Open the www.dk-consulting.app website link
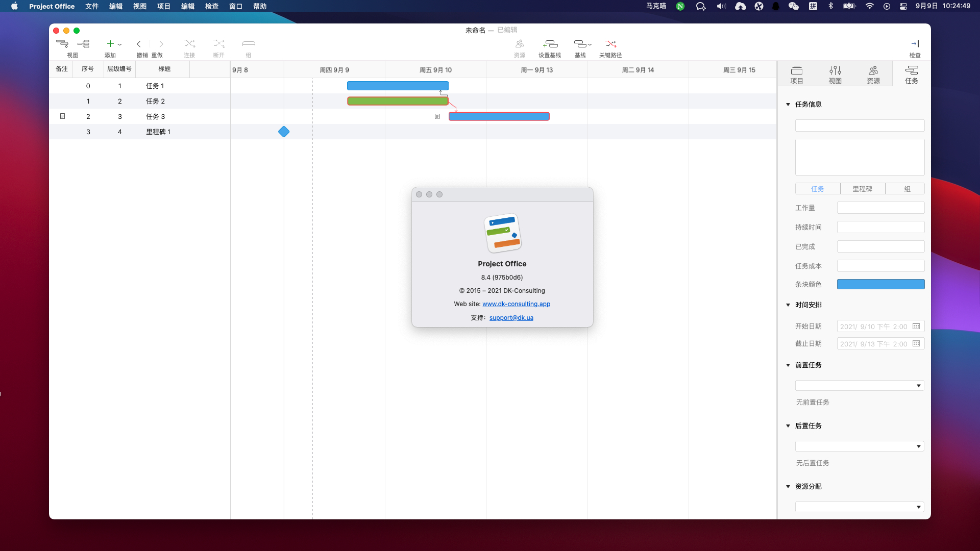Screen dimensions: 980x551 coord(516,304)
